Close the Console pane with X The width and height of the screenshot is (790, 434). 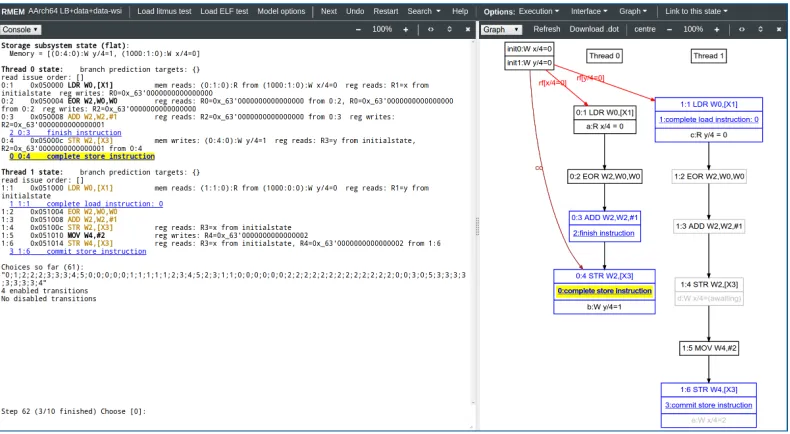(x=468, y=30)
